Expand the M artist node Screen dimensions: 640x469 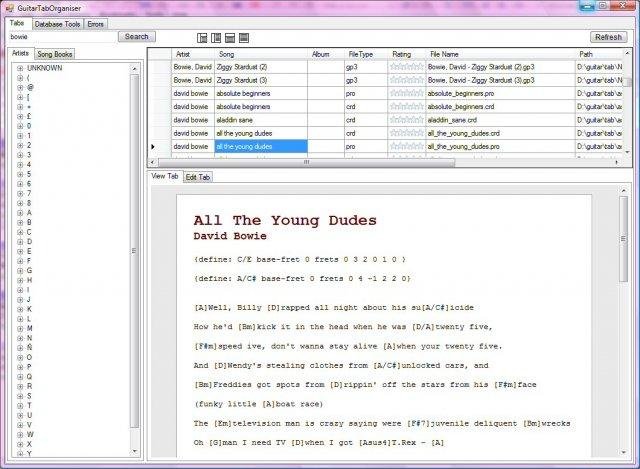click(x=20, y=329)
